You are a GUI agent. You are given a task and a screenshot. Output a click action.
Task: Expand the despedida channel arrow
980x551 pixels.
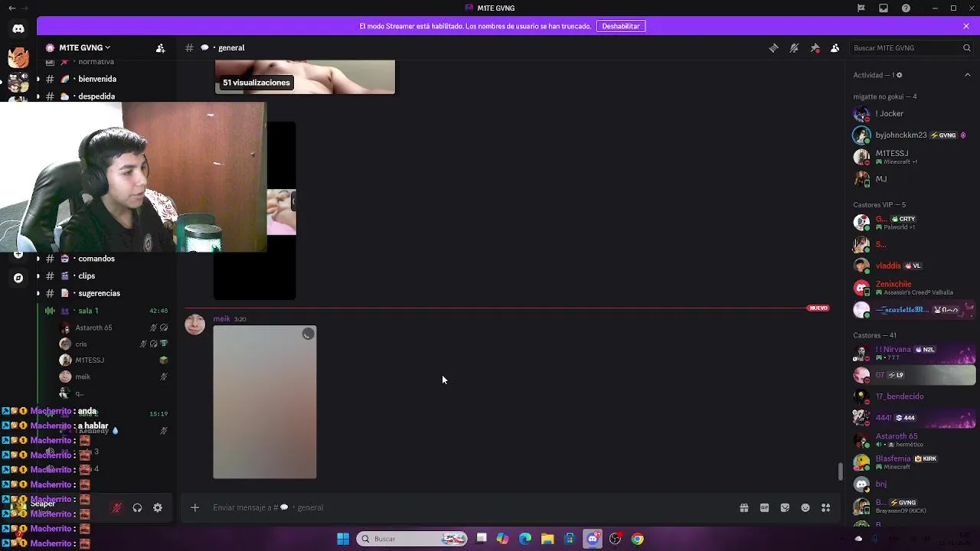(38, 96)
